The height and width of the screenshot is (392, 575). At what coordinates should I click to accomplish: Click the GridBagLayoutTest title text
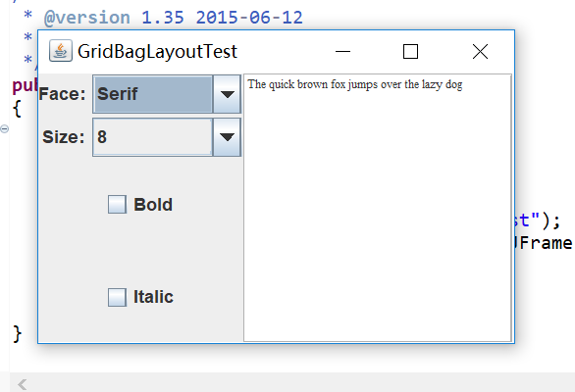pyautogui.click(x=157, y=52)
